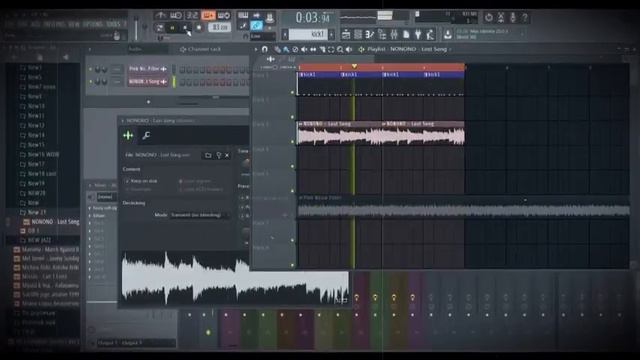Click the NONONO - Lost Song audio clip
The width and height of the screenshot is (640, 360).
(x=339, y=134)
